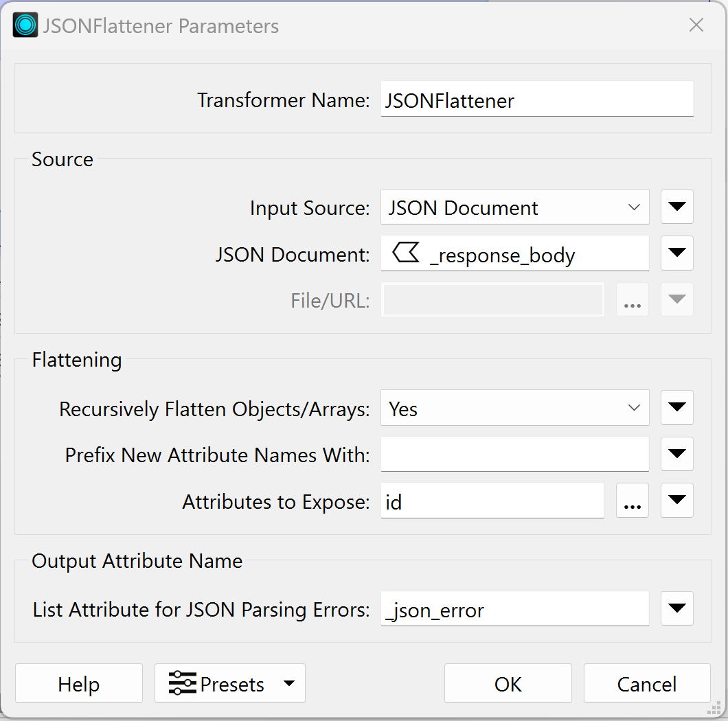728x721 pixels.
Task: Open the arrow menu for Prefix New Attribute Names
Action: (x=676, y=454)
